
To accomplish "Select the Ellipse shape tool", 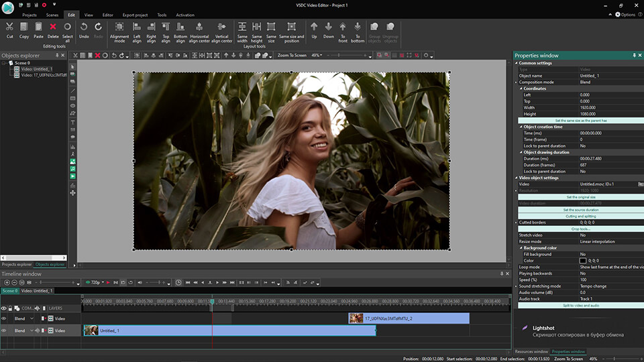I will tap(72, 106).
